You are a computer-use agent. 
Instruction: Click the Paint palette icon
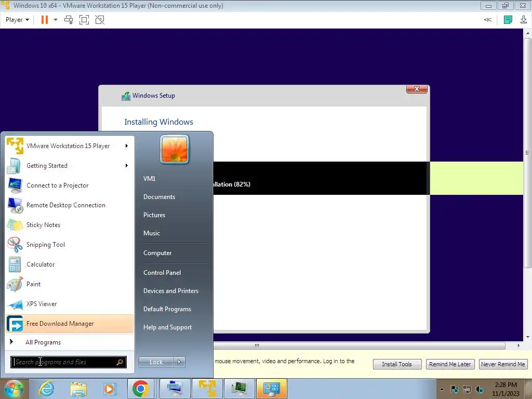point(15,284)
